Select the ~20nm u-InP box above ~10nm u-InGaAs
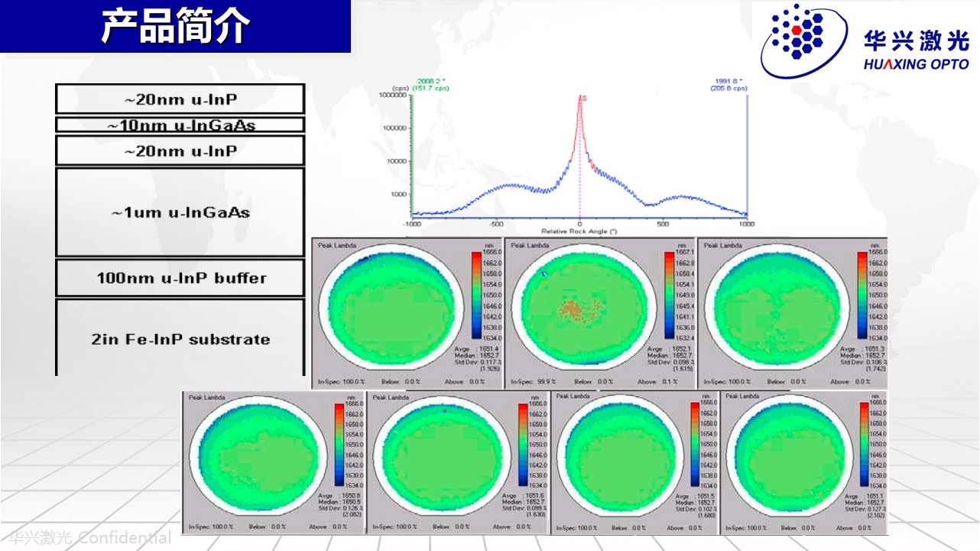980x551 pixels. pos(180,99)
